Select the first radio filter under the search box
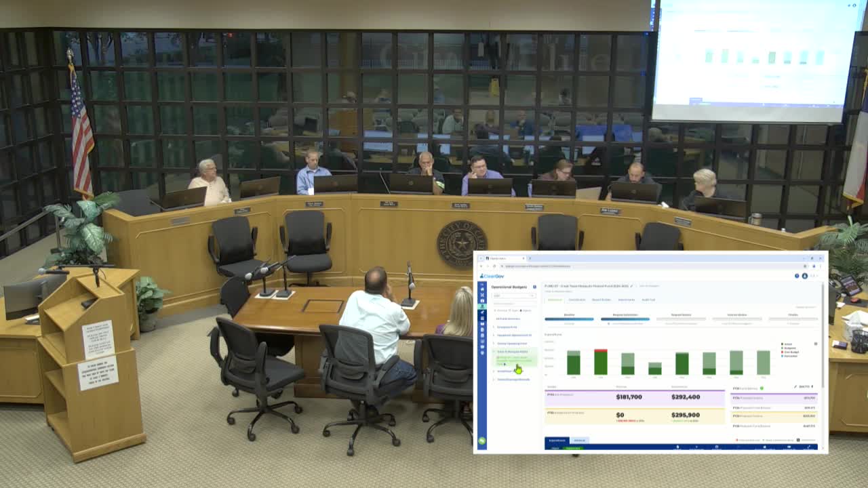This screenshot has width=868, height=488. point(496,310)
